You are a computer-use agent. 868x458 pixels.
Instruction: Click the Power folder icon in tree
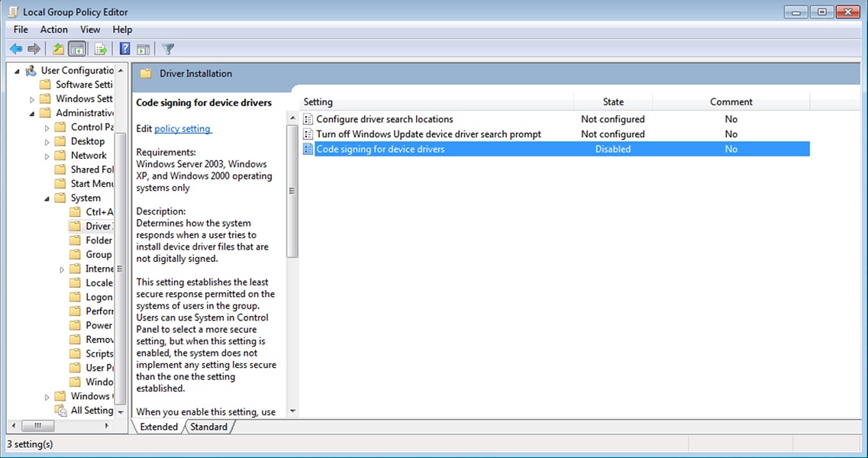(x=76, y=325)
